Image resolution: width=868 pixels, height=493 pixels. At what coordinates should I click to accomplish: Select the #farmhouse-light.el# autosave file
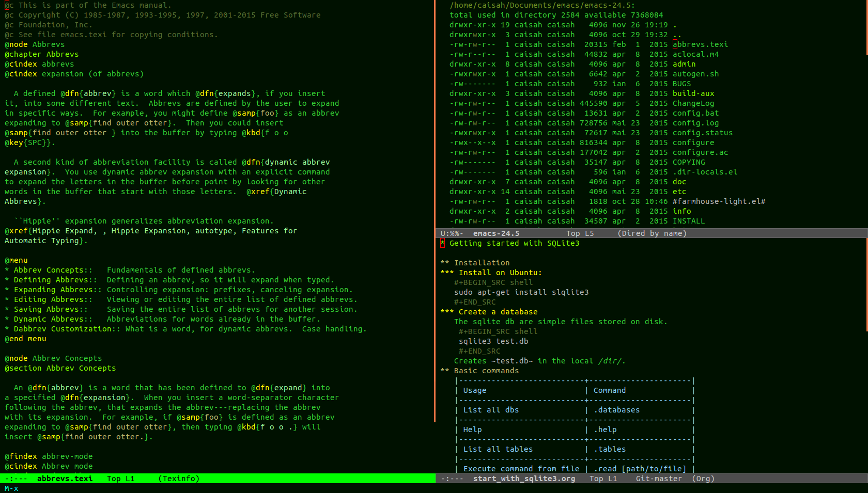pos(719,201)
